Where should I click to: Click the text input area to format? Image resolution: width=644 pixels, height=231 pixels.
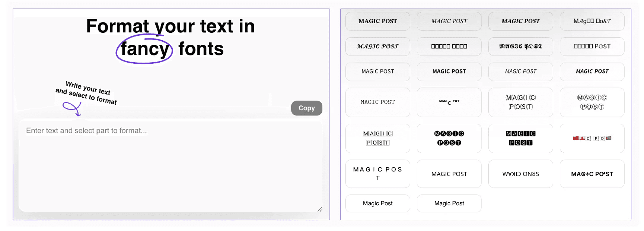[170, 165]
